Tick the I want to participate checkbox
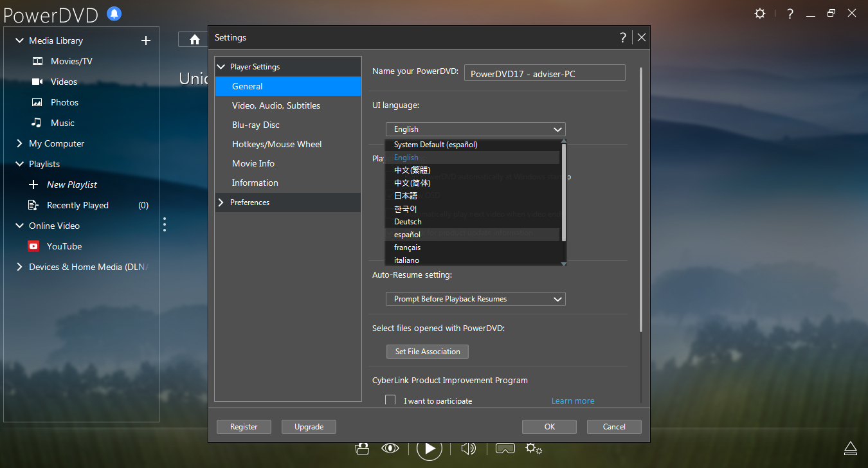The width and height of the screenshot is (868, 468). coord(390,401)
